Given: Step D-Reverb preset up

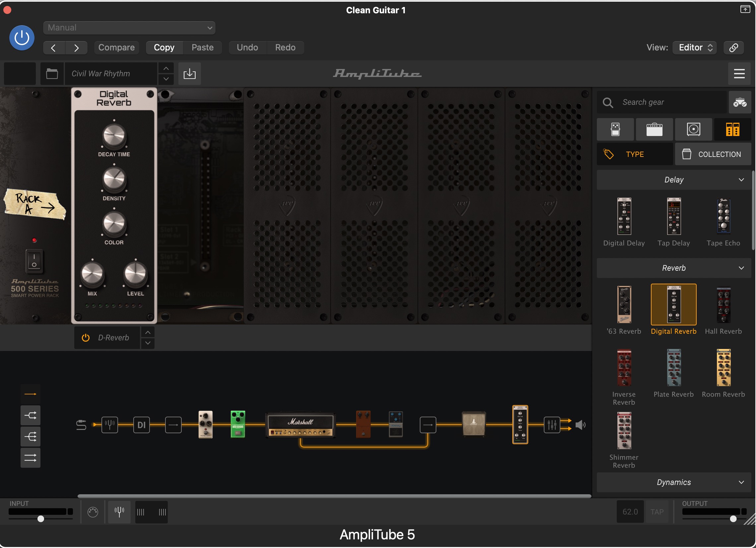Looking at the screenshot, I should click(148, 332).
